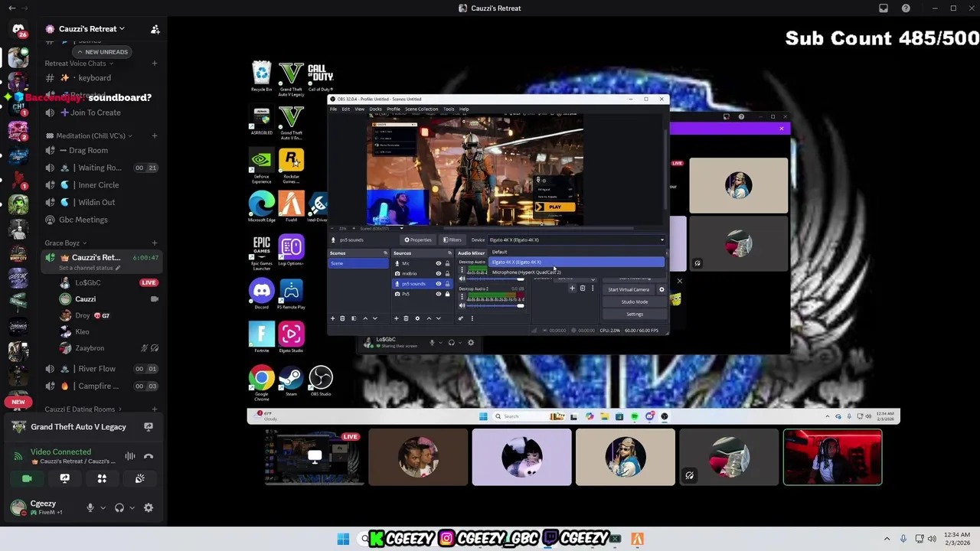
Task: Add a channel to Retreat Voice Chats
Action: coord(154,64)
